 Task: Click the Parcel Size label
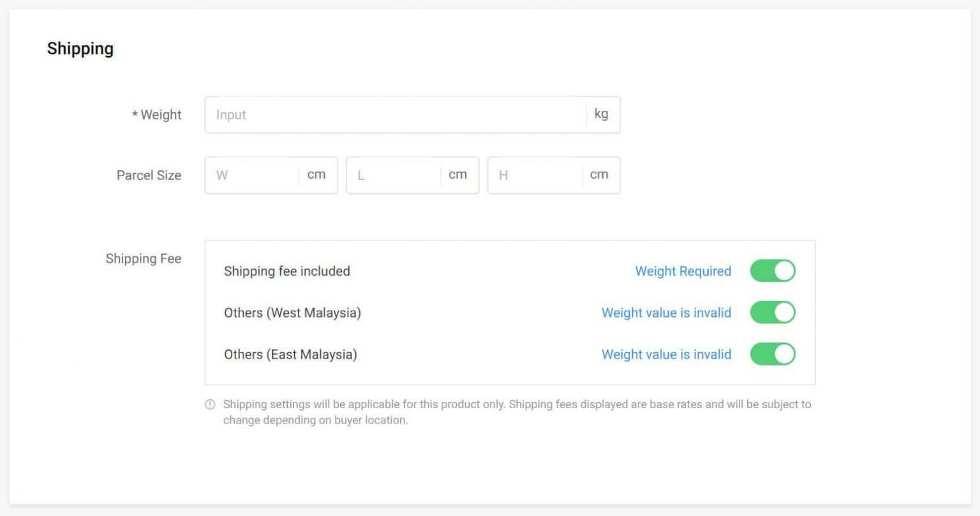pyautogui.click(x=149, y=175)
